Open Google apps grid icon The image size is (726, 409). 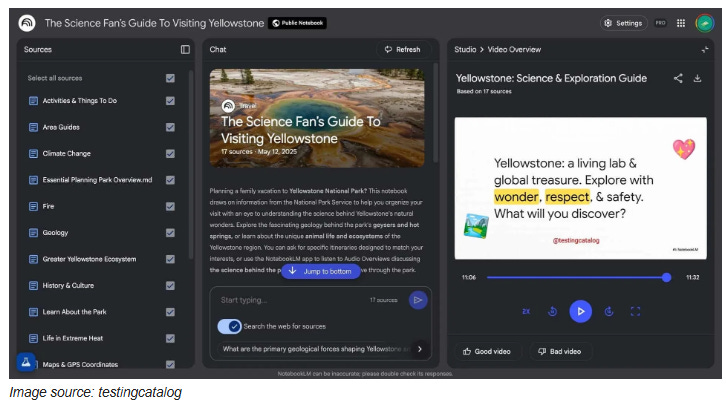681,23
